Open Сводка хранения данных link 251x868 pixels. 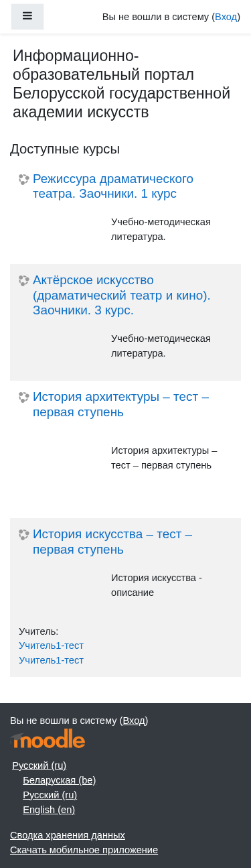(68, 835)
